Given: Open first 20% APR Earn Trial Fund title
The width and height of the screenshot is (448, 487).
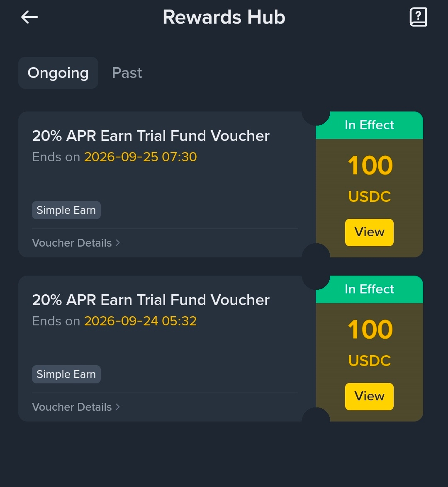Looking at the screenshot, I should click(x=151, y=136).
